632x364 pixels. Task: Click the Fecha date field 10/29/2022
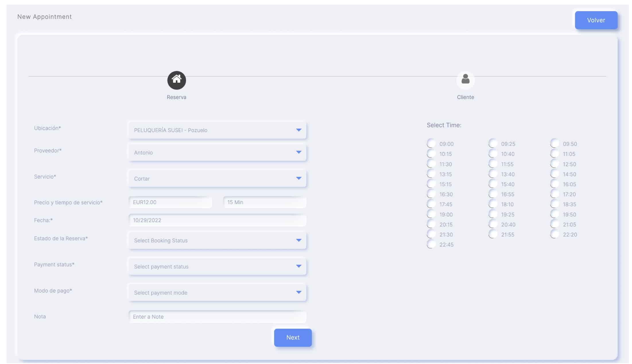point(217,220)
